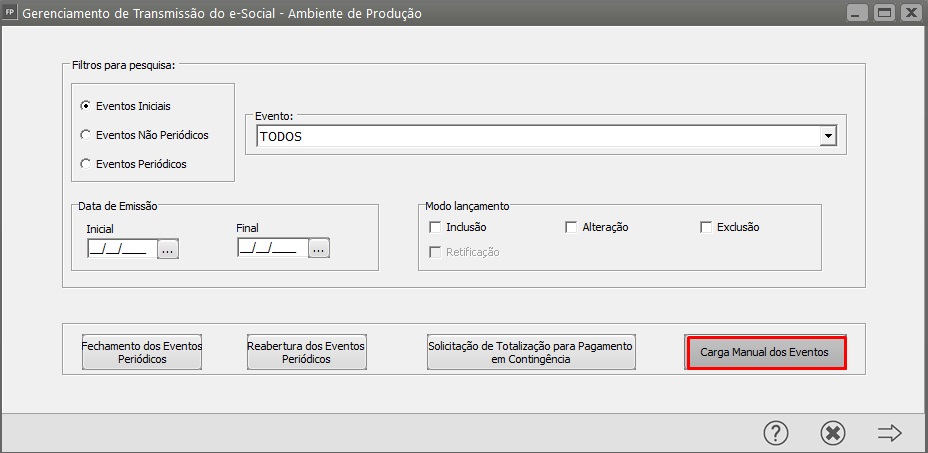Enable the Inclusão checkbox
The height and width of the screenshot is (453, 928).
435,227
